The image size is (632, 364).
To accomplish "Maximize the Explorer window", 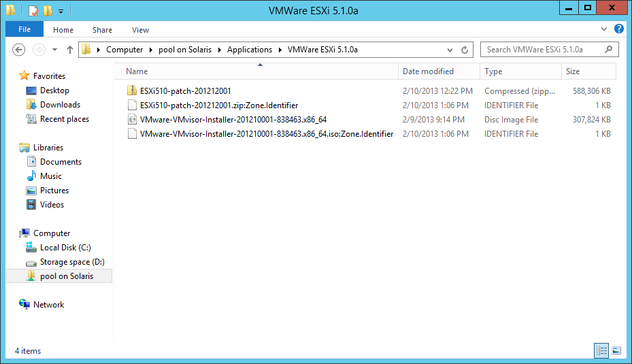I will [x=588, y=7].
